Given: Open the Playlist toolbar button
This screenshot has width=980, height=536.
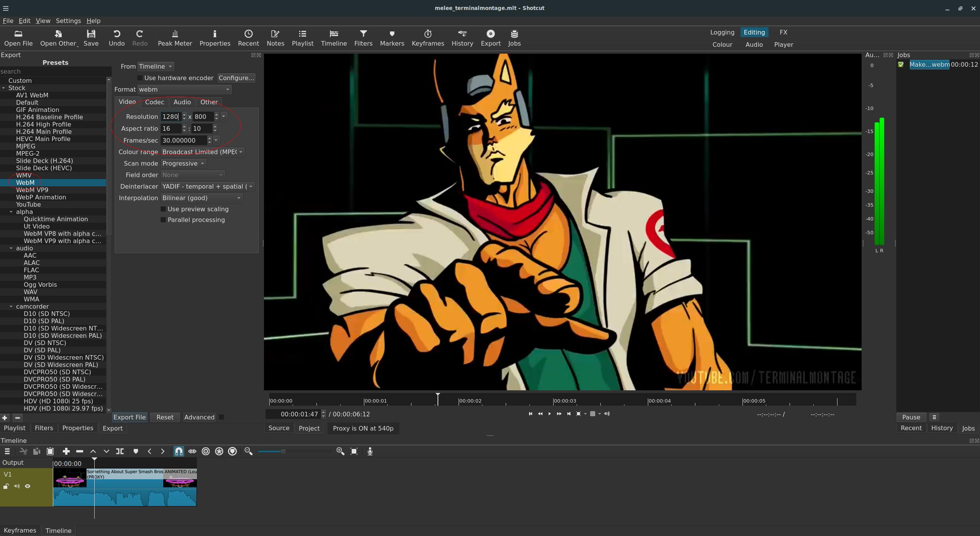Looking at the screenshot, I should [302, 38].
